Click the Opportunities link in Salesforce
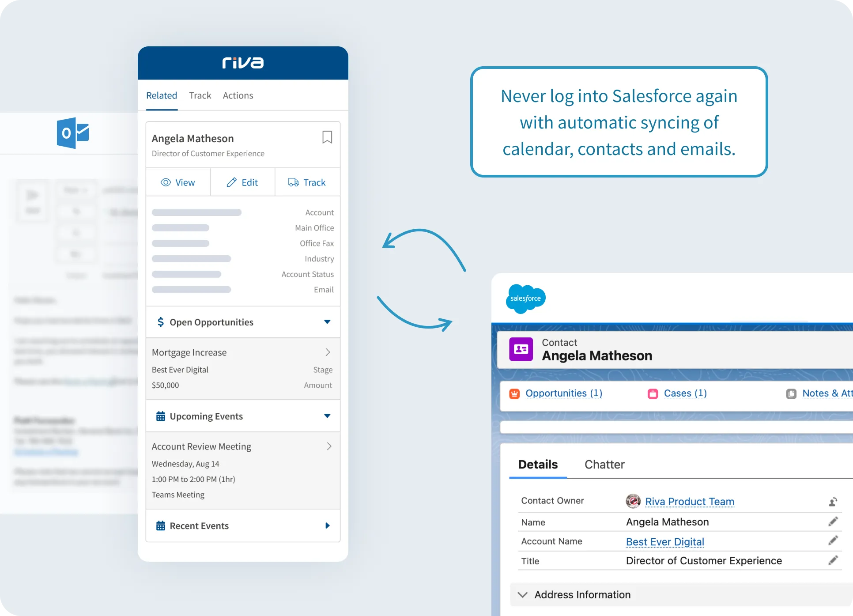The image size is (853, 616). click(x=564, y=393)
